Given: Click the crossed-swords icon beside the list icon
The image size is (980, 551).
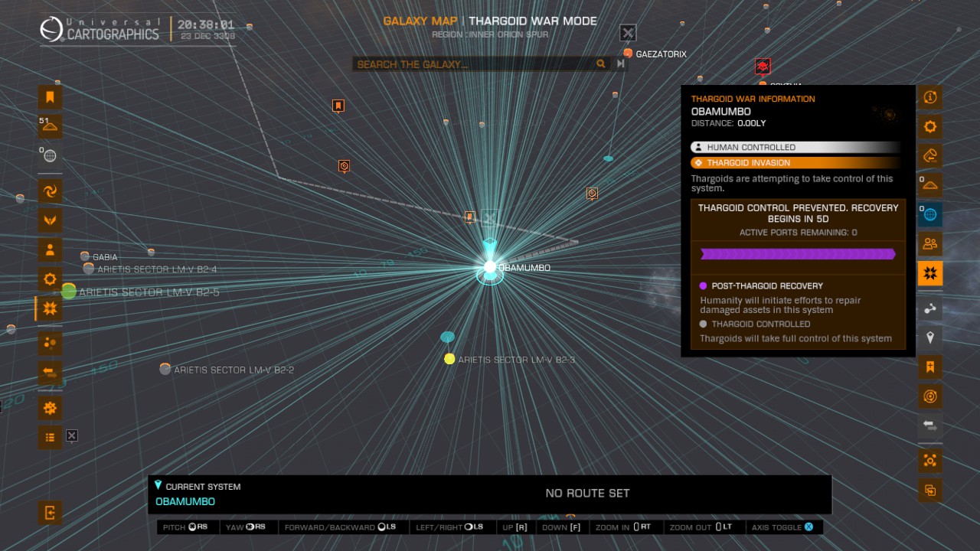Looking at the screenshot, I should click(x=71, y=435).
